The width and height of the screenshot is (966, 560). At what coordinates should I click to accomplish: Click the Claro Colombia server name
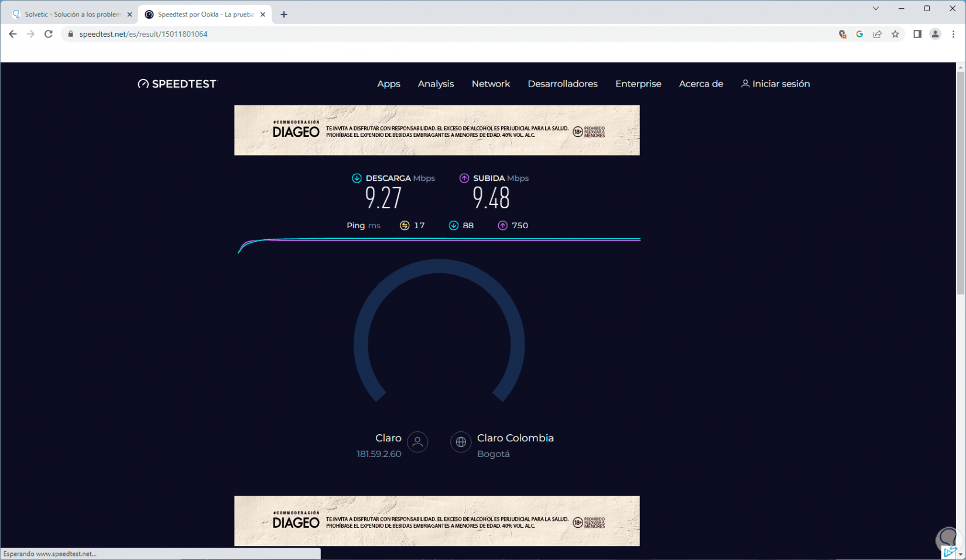[515, 438]
